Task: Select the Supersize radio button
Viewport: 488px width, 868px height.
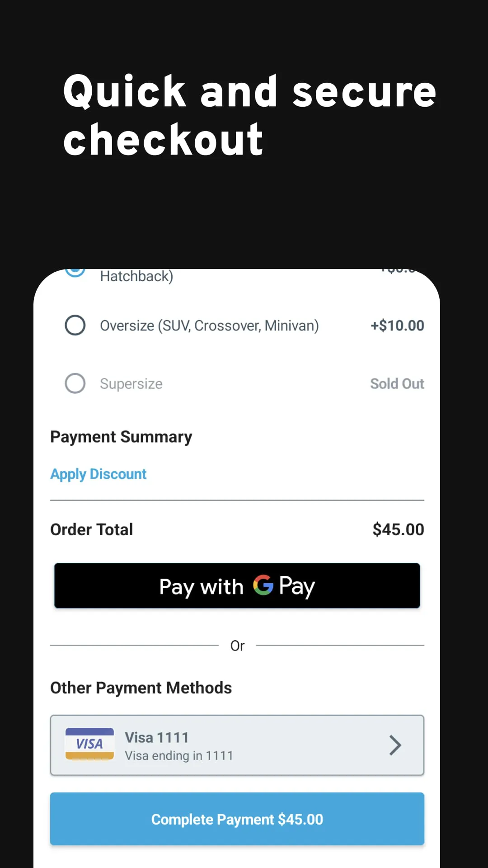Action: coord(75,383)
